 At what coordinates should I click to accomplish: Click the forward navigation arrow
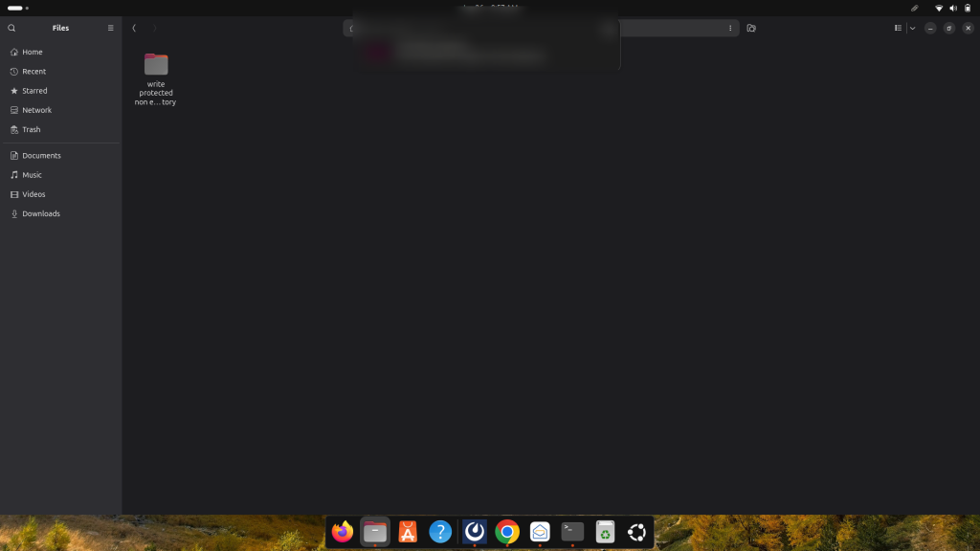click(153, 28)
